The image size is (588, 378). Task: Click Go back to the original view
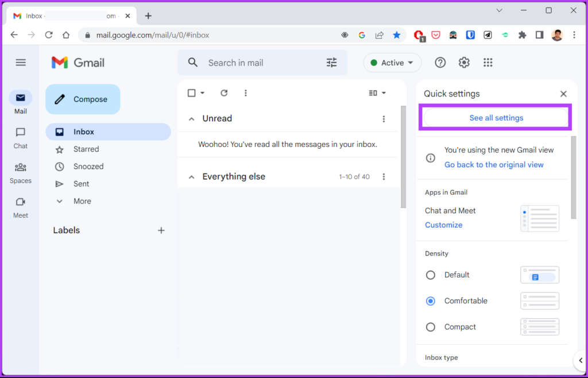tap(494, 165)
